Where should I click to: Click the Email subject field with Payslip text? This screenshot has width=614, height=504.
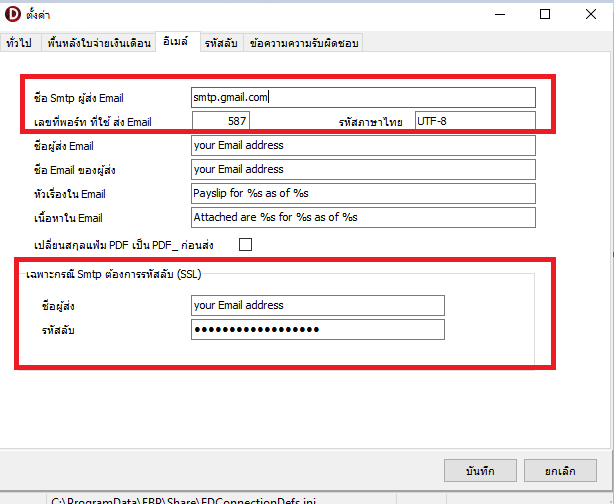tap(363, 193)
